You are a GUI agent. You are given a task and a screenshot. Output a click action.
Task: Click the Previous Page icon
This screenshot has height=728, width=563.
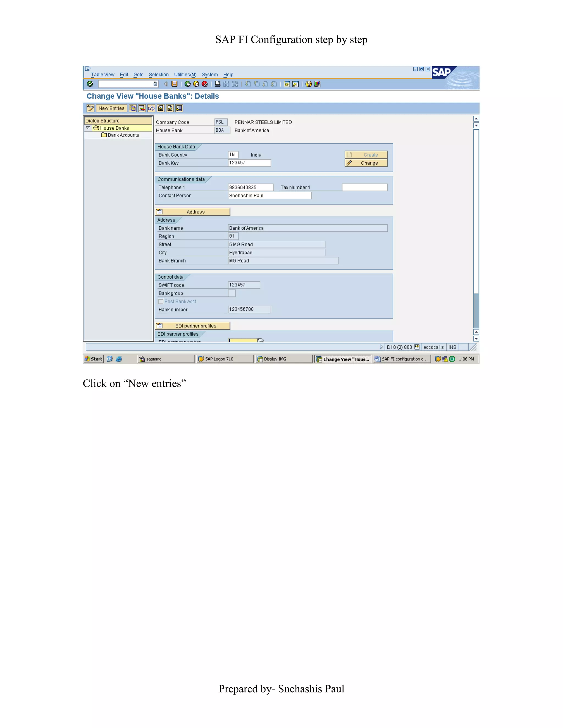click(x=257, y=84)
